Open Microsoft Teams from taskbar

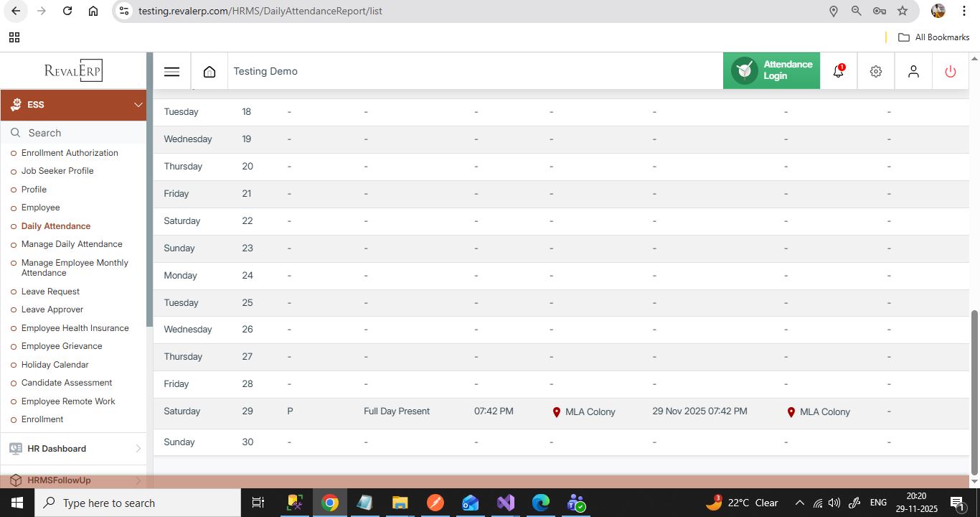576,503
